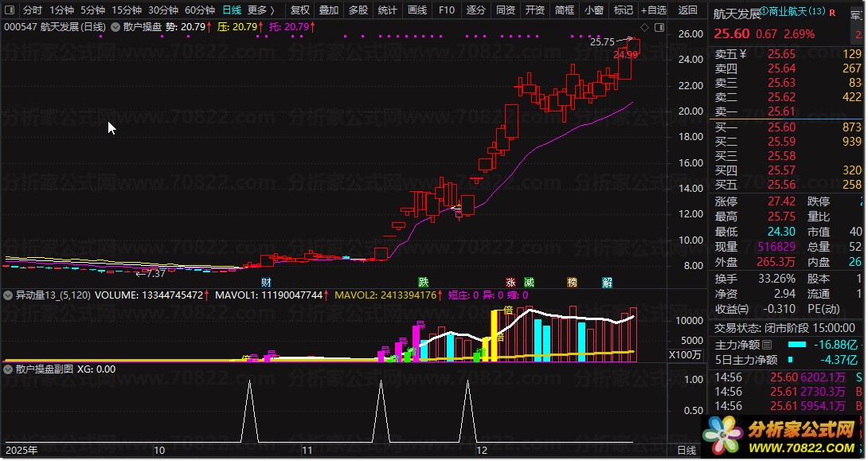Open the 商业航天(13) sector link
Screen dimensions: 868x461
(792, 12)
